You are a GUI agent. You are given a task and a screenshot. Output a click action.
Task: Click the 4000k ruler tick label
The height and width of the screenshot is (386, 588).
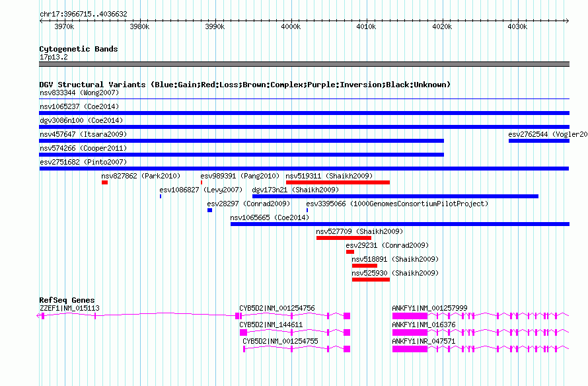[291, 26]
